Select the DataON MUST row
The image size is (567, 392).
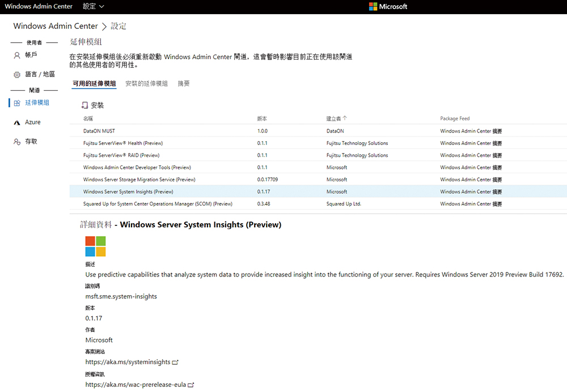click(x=318, y=131)
